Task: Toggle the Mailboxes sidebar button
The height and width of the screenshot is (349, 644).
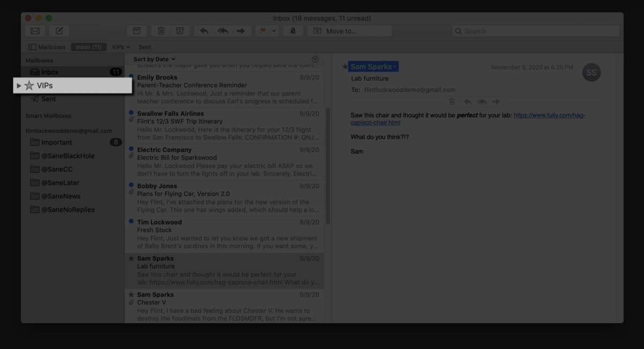Action: (47, 47)
